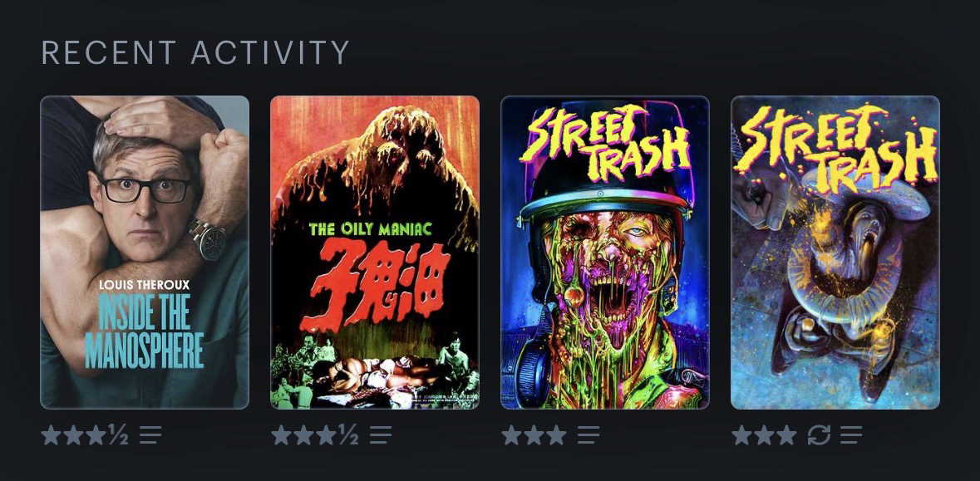The width and height of the screenshot is (980, 481).
Task: Click second star under The Oily Maniac
Action: click(x=303, y=434)
